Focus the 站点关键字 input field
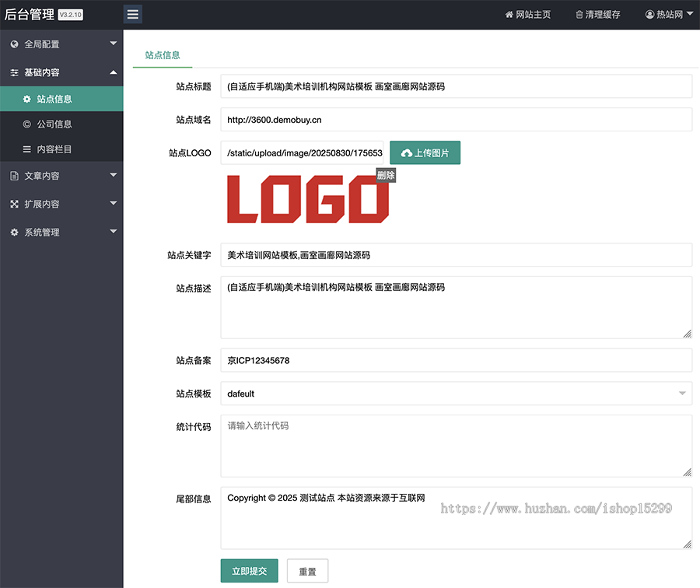700x588 pixels. coord(457,255)
